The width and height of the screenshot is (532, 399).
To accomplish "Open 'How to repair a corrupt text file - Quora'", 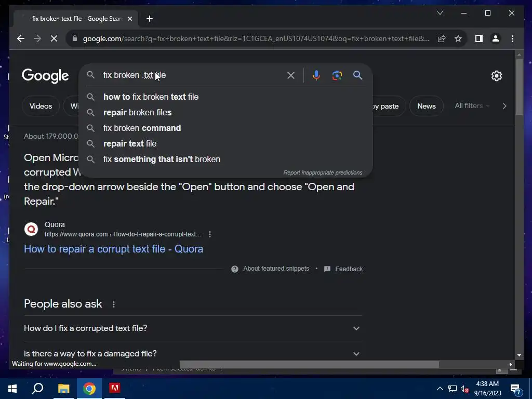I will click(114, 249).
